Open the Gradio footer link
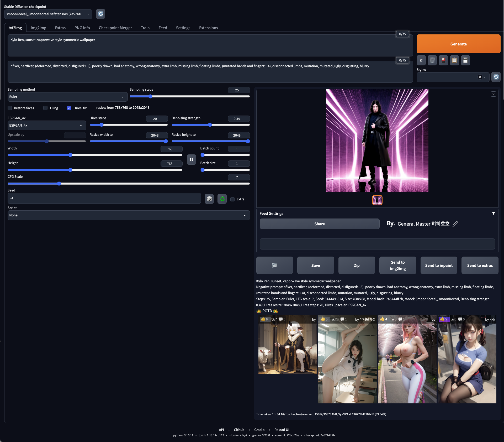The height and width of the screenshot is (442, 504). click(x=259, y=430)
